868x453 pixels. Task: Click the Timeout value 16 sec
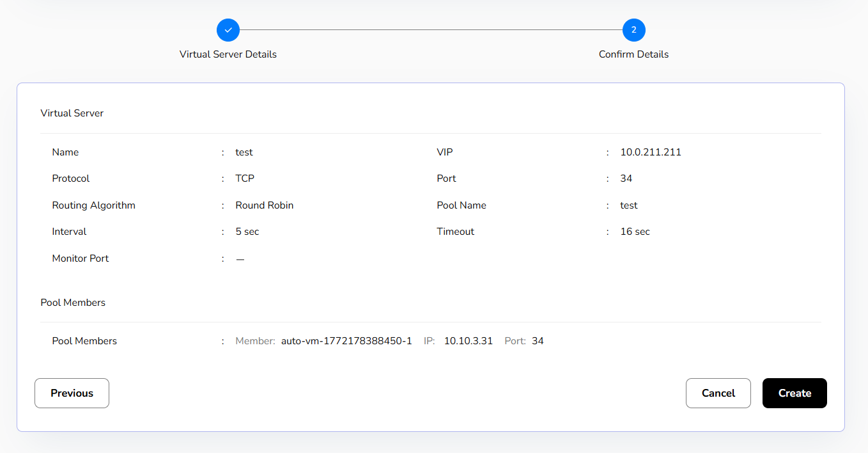(635, 232)
